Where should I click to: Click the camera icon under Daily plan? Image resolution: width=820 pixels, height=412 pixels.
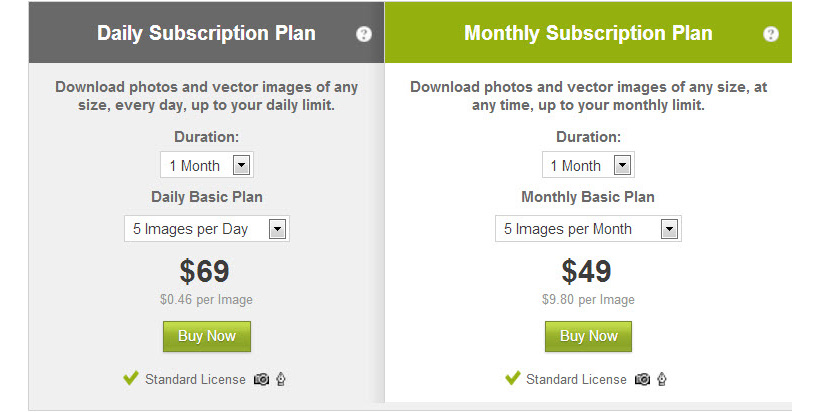261,379
